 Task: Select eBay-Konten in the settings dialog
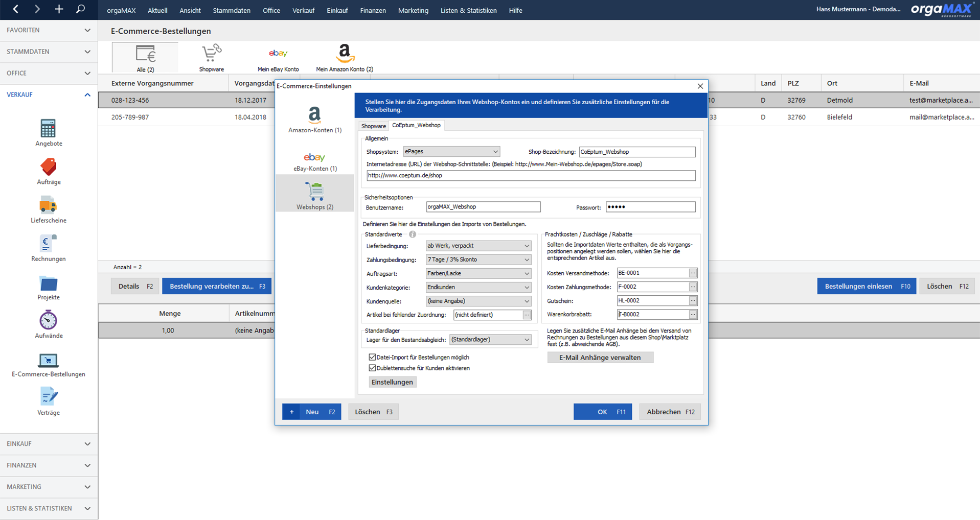point(315,161)
